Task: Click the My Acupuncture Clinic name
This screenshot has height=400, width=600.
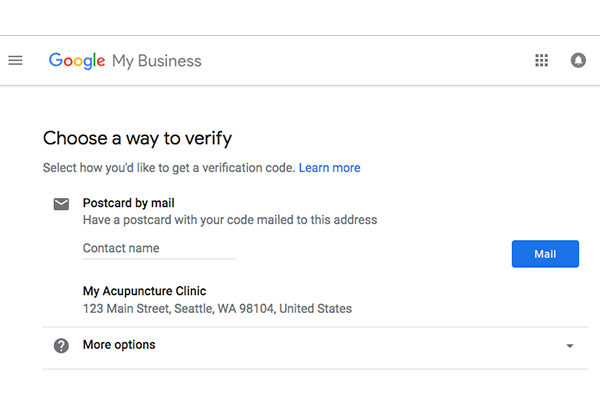Action: (x=144, y=291)
